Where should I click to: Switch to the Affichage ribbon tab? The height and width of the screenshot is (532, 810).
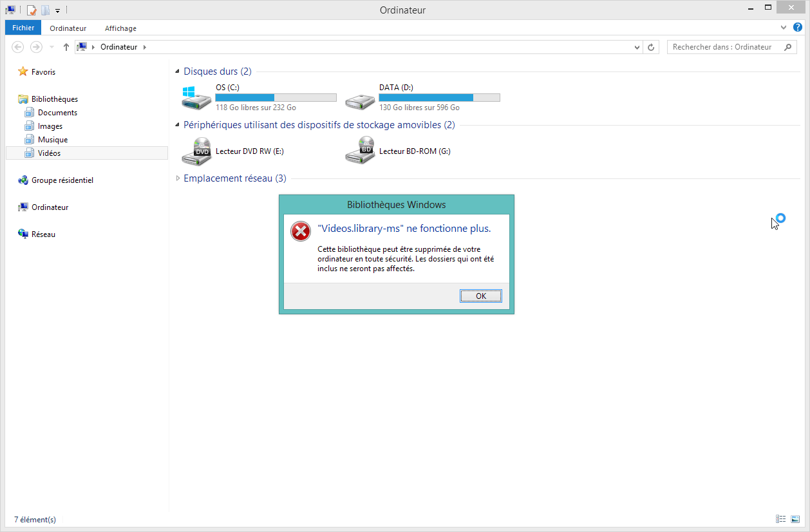pos(120,28)
